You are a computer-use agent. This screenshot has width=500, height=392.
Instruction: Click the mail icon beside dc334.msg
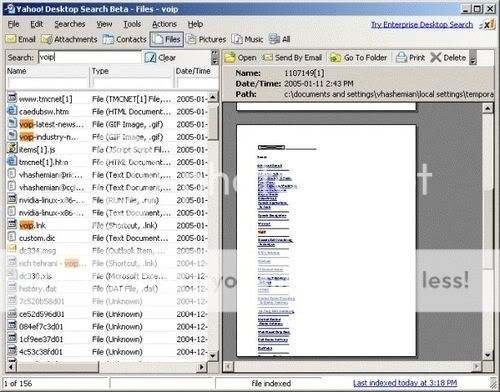tap(12, 249)
